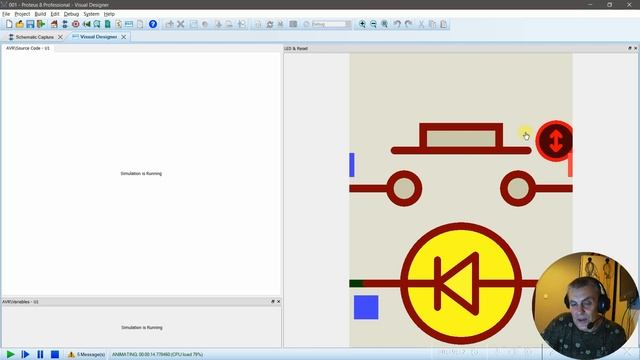Redo the action with the arrow icon
640x360 pixels.
pos(408,24)
